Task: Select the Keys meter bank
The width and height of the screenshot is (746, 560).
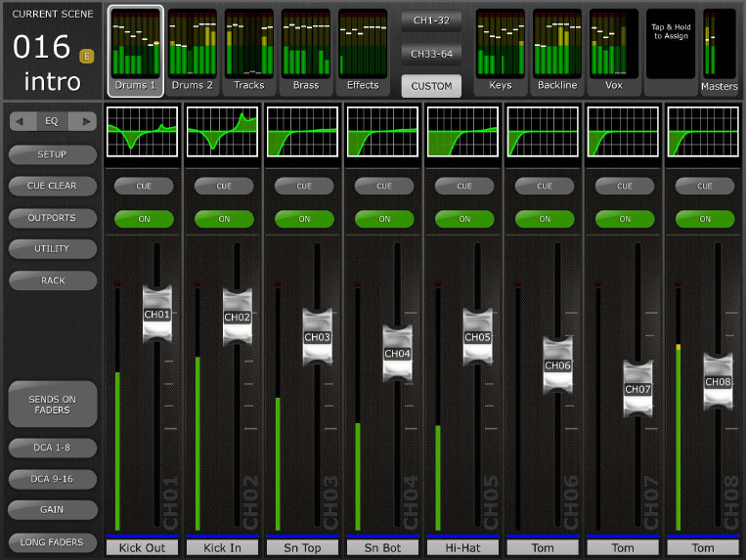Action: tap(500, 52)
